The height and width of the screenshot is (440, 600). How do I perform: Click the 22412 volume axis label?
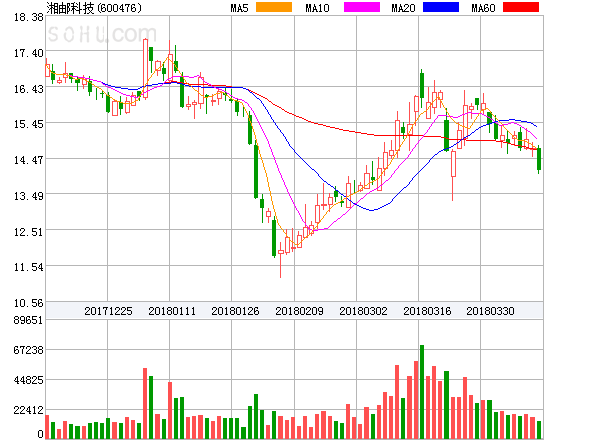pos(28,411)
